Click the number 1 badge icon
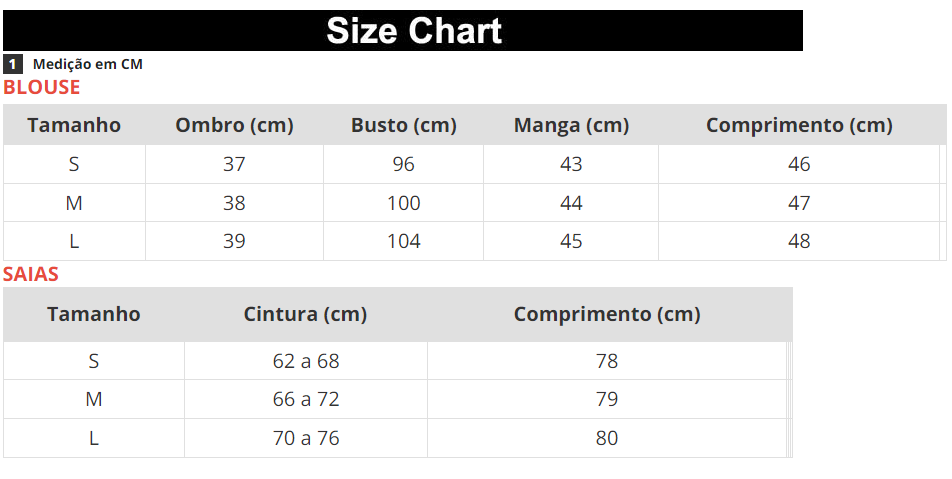 click(12, 64)
